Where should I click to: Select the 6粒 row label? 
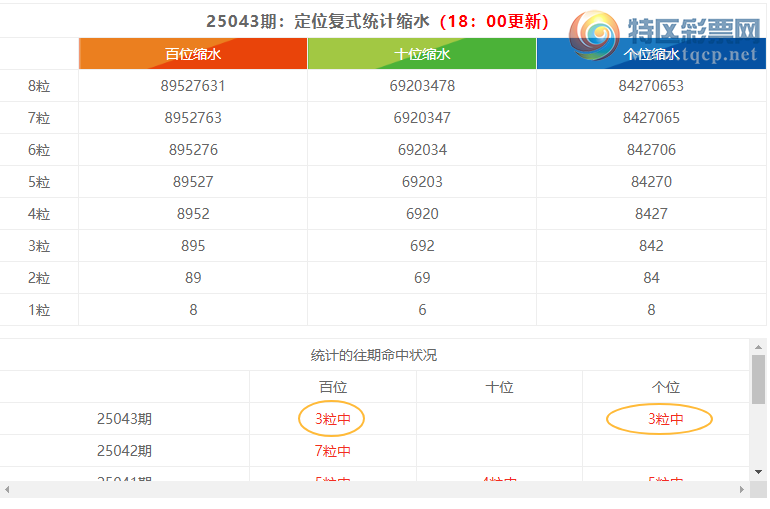point(39,150)
